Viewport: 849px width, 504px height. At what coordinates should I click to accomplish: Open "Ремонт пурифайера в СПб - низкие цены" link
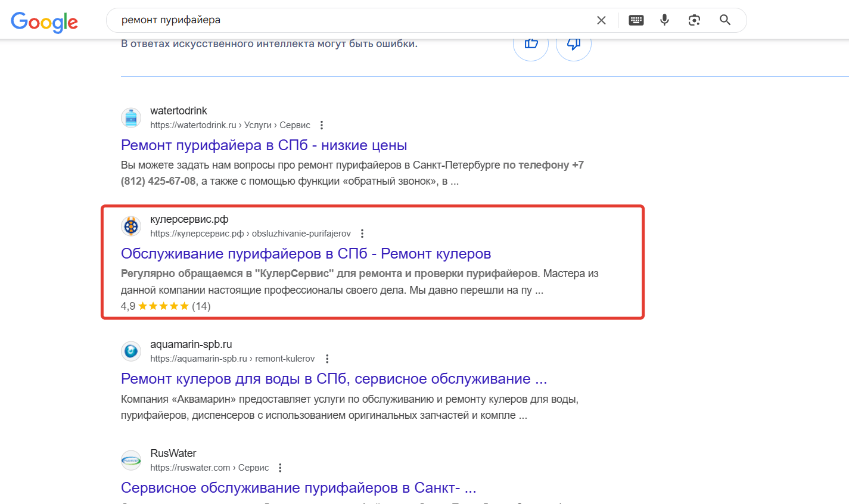click(264, 145)
